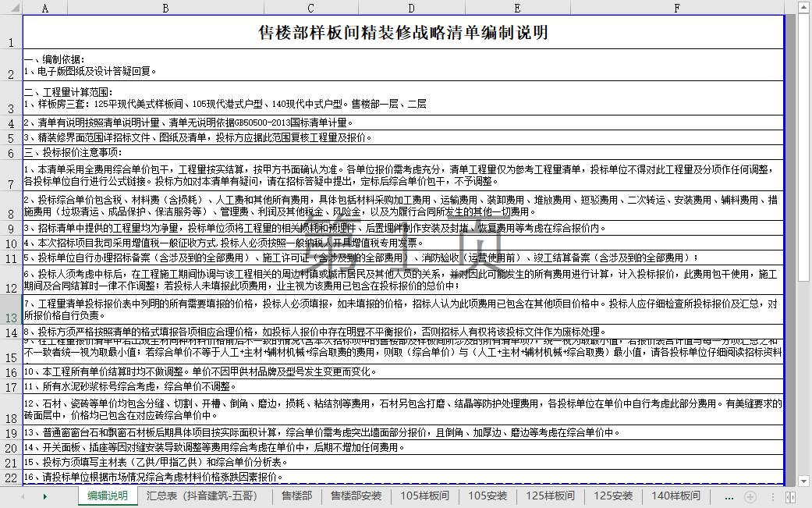This screenshot has height=508, width=812.
Task: Select column A header
Action: pyautogui.click(x=45, y=8)
